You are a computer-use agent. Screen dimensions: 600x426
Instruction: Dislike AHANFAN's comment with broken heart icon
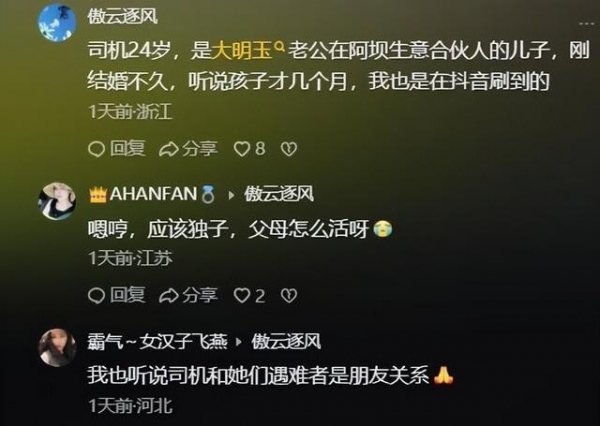[x=289, y=295]
